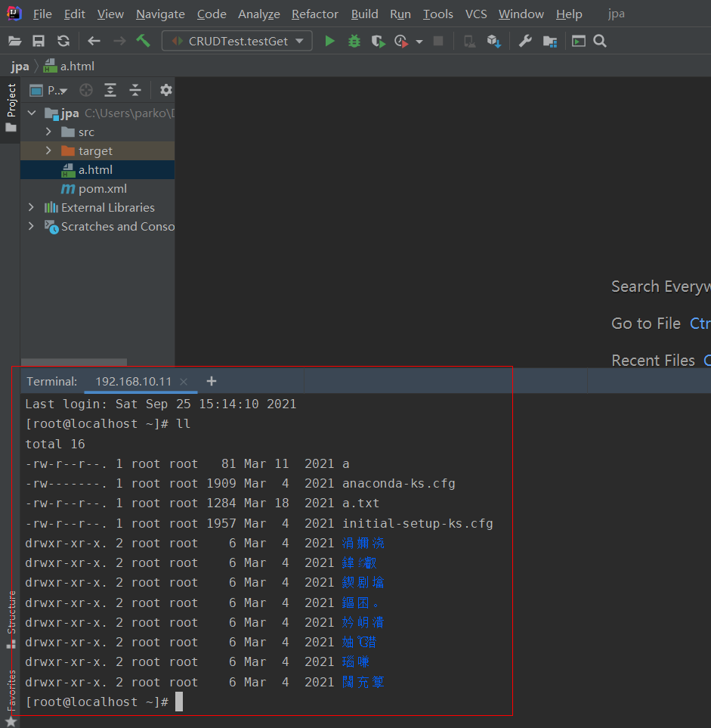Click the attach debugger device icon
The image size is (711, 728).
tap(470, 42)
